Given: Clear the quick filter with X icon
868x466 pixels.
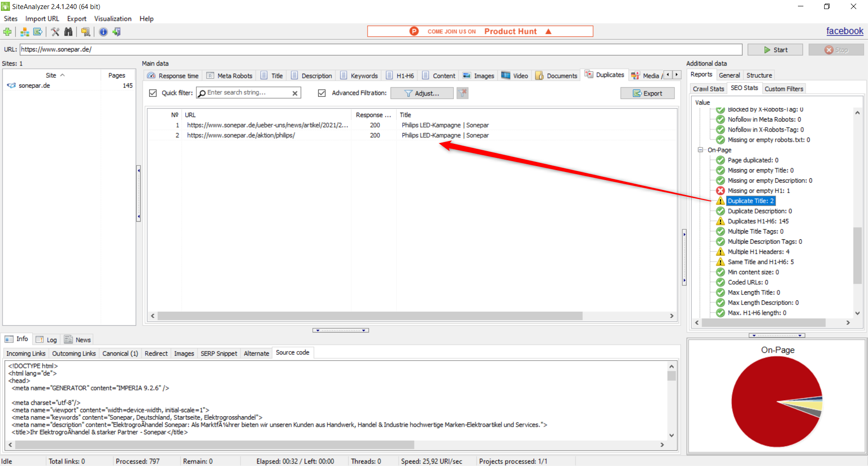Looking at the screenshot, I should (295, 93).
